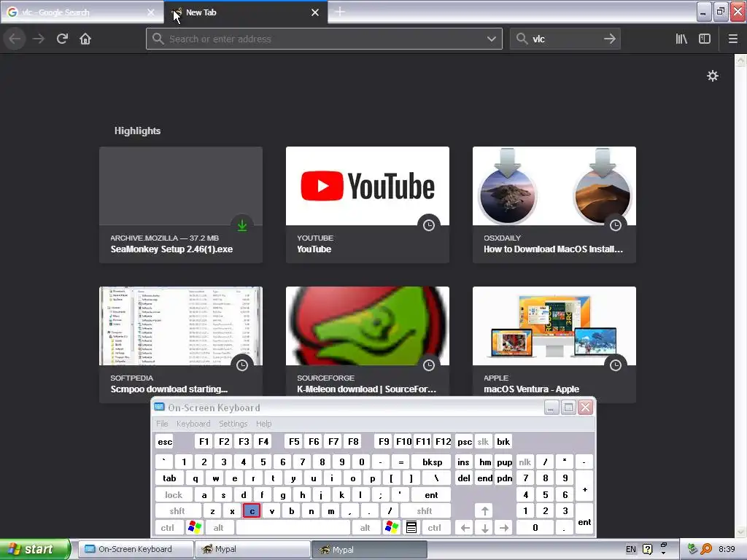Click the context menu key on keyboard
747x560 pixels.
(x=411, y=527)
